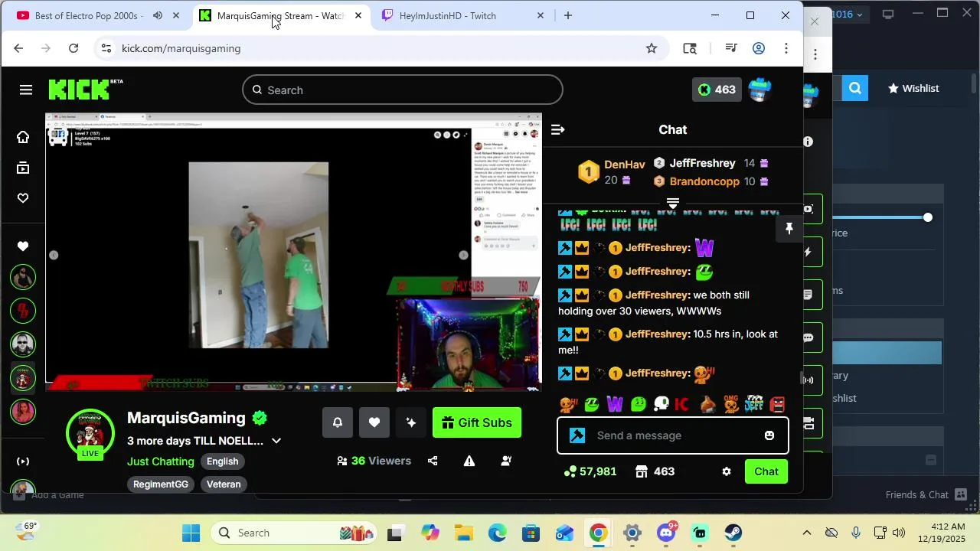This screenshot has width=980, height=551.
Task: Show hidden system tray icons chevron
Action: [806, 533]
